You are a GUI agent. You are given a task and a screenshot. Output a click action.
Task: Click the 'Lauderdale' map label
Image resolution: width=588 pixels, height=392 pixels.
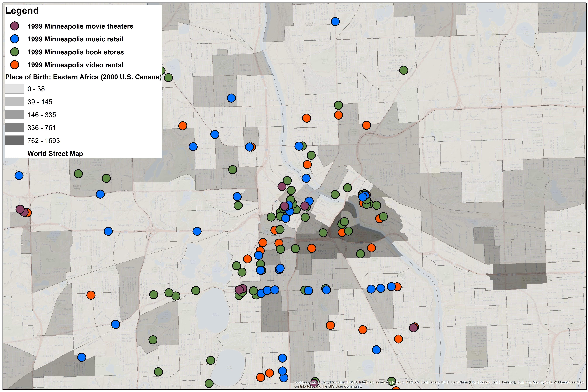coord(418,144)
